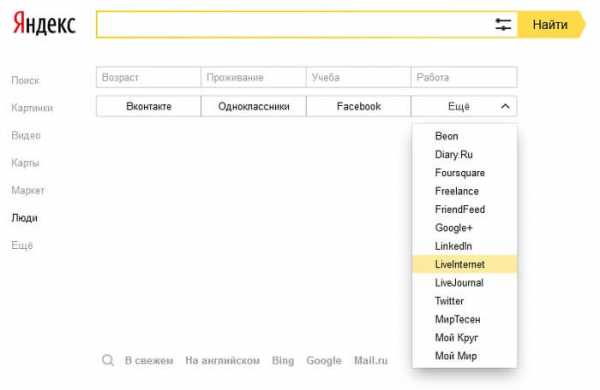
Task: Click the Учеба filter field
Action: click(359, 77)
